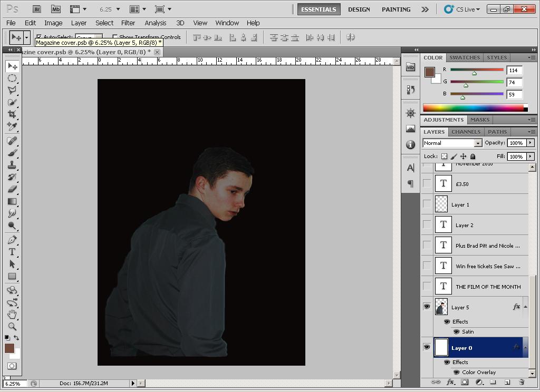Switch to the Design workspace
The image size is (540, 392).
359,9
